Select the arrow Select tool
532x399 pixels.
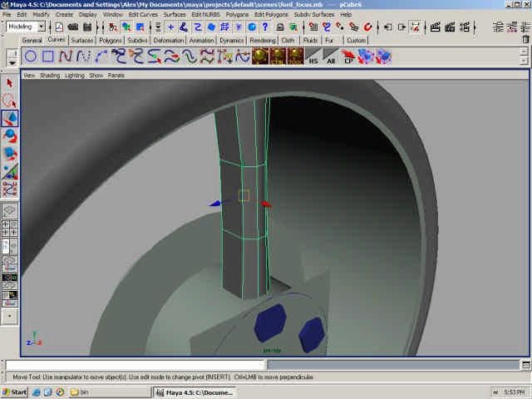point(10,82)
